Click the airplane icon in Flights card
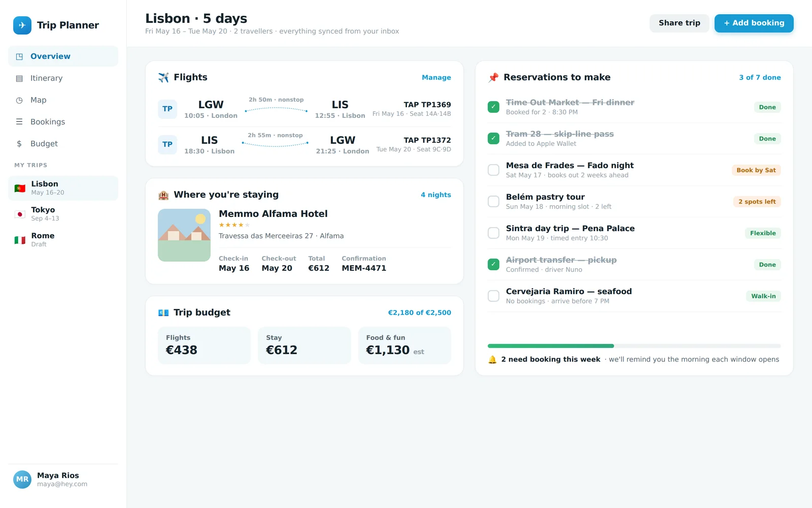Image resolution: width=812 pixels, height=508 pixels. (x=163, y=77)
